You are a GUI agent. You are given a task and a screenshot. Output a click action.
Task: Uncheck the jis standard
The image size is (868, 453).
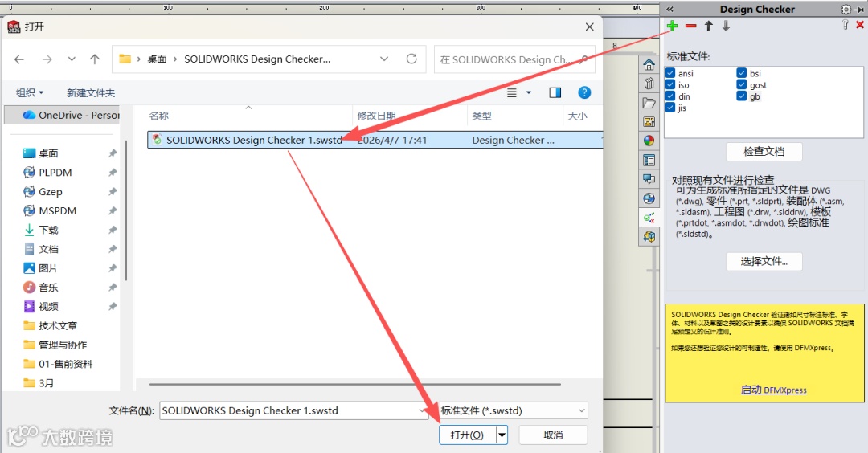coord(670,108)
